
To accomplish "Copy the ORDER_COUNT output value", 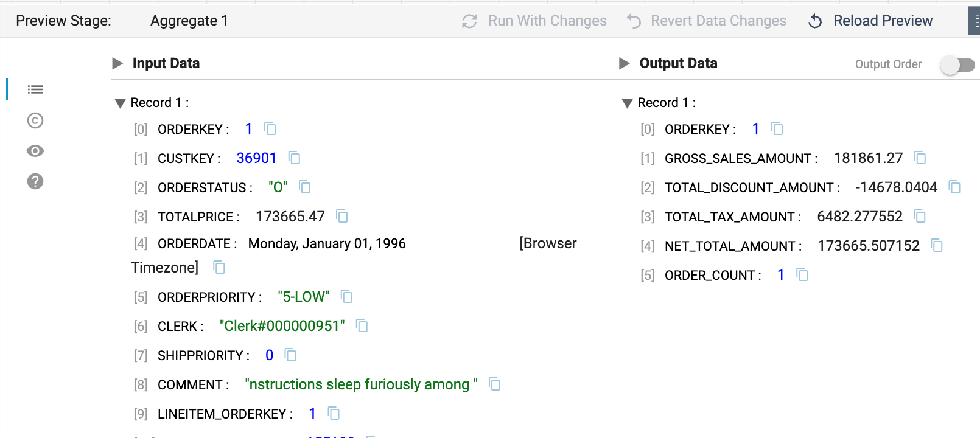I will [803, 275].
